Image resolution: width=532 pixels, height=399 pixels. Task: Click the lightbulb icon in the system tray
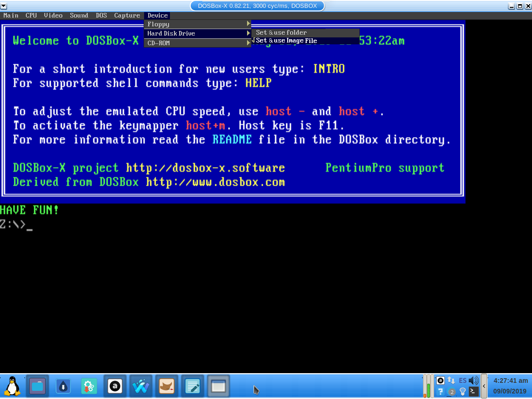pyautogui.click(x=463, y=392)
